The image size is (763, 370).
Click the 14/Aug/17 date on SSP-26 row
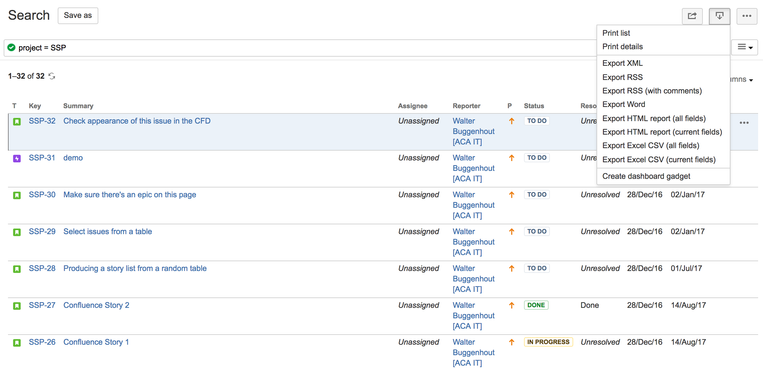pyautogui.click(x=688, y=342)
